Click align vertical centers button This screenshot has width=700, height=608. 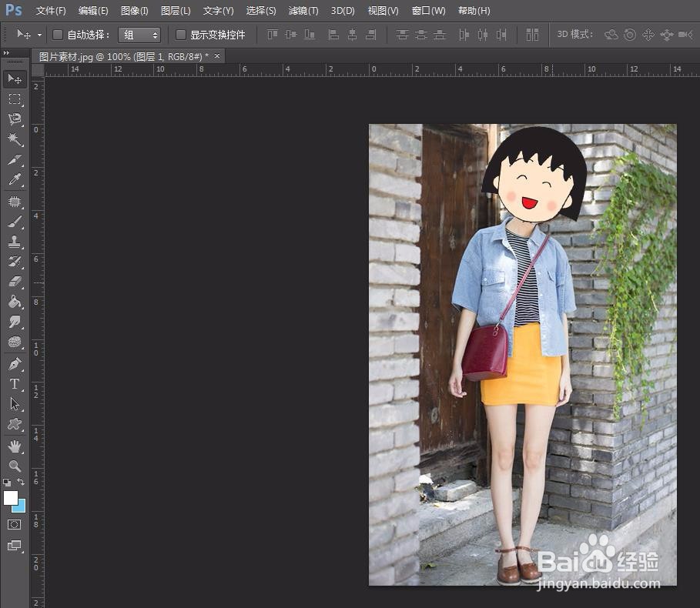pyautogui.click(x=291, y=35)
